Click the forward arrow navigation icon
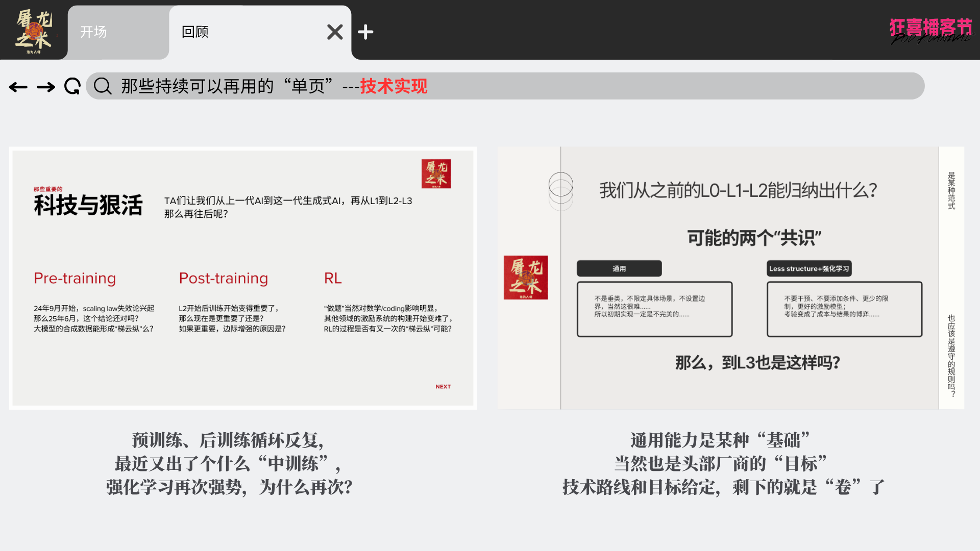 (46, 87)
